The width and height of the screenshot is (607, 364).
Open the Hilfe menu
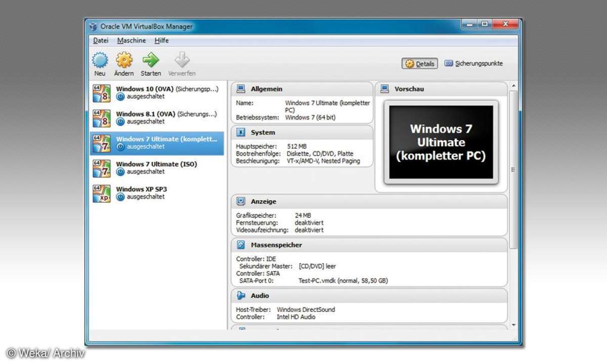(162, 40)
